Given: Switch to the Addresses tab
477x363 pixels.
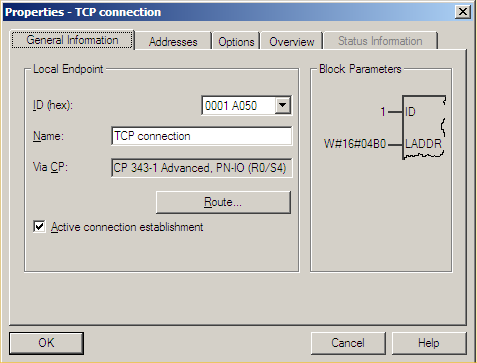Looking at the screenshot, I should coord(173,42).
